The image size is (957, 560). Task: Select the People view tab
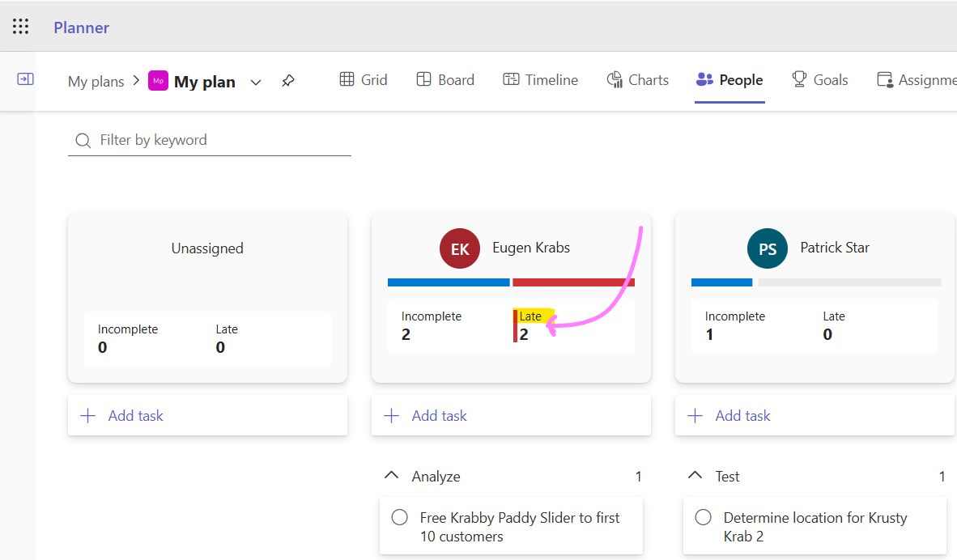(729, 80)
